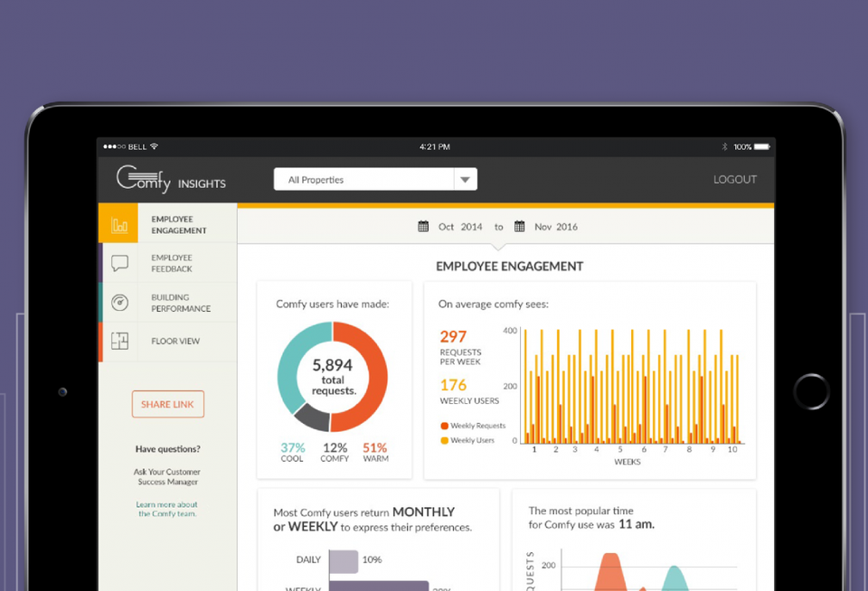Click the dark gray Comfy donut segment

312,417
